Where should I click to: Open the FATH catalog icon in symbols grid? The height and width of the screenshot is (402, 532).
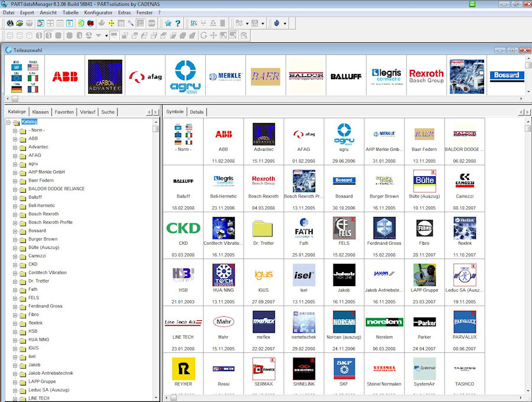[x=304, y=228]
